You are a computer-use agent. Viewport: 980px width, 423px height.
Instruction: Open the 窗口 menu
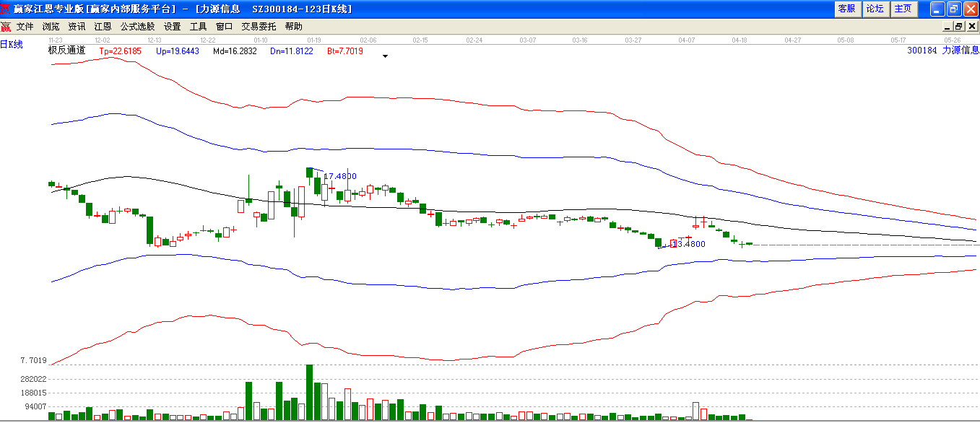pos(225,27)
